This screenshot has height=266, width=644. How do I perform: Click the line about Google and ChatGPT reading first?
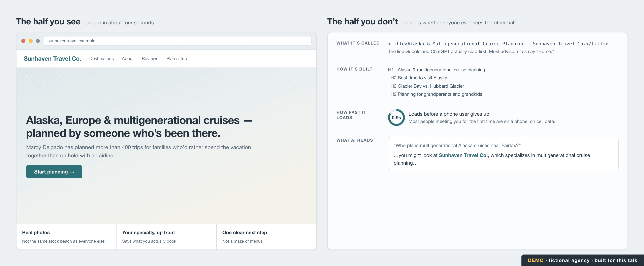[x=471, y=52]
